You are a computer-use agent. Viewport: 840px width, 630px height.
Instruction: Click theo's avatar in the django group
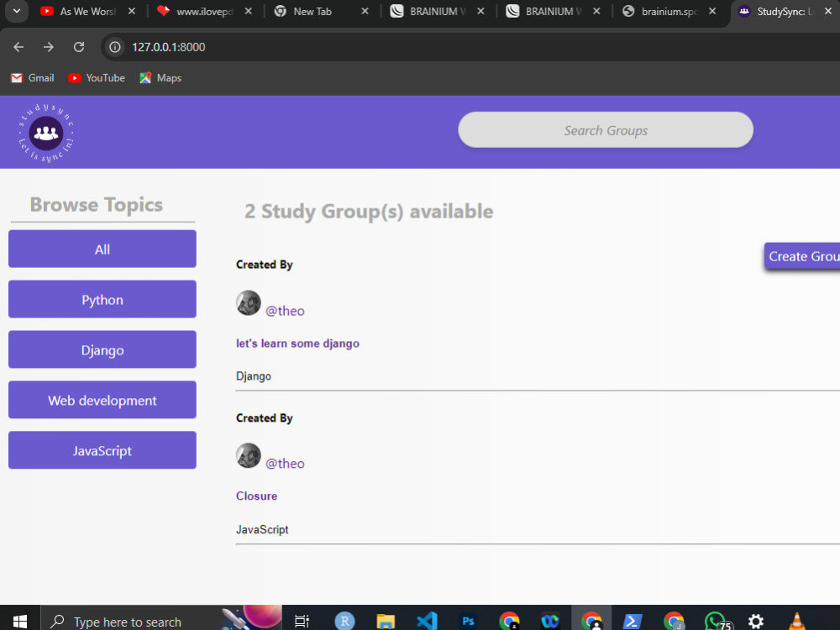(x=249, y=303)
